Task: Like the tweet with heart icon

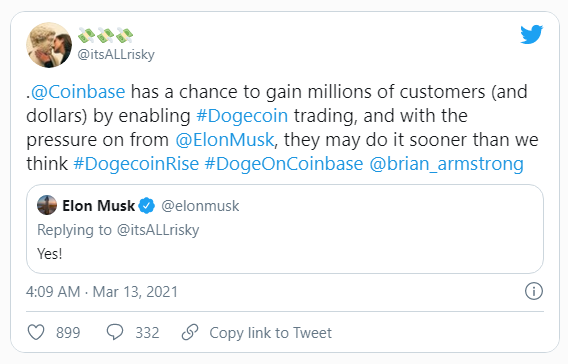Action: (x=36, y=332)
